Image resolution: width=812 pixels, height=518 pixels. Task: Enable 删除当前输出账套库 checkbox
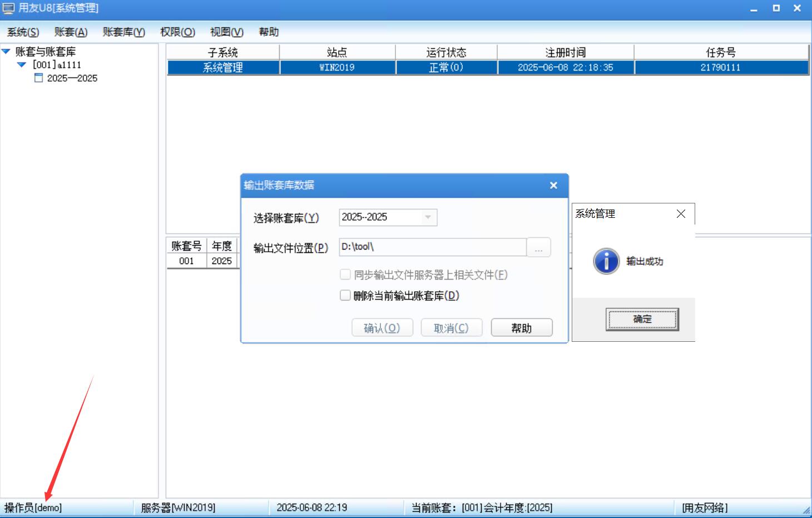[x=345, y=296]
